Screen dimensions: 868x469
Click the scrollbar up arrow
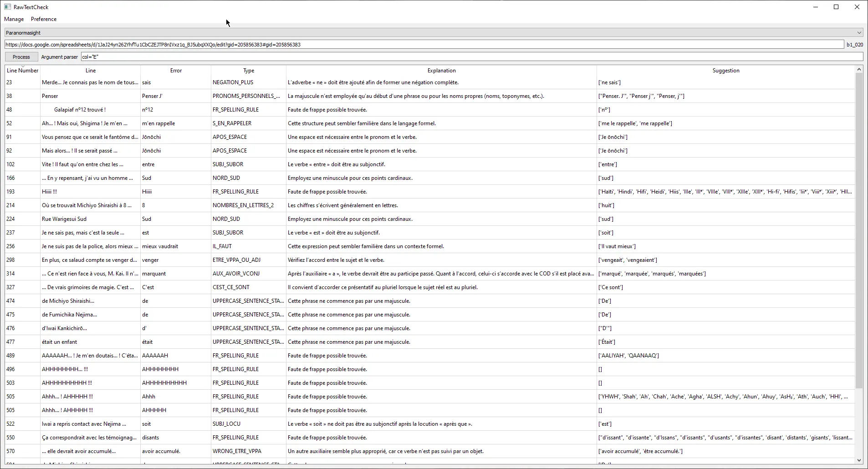pos(859,70)
